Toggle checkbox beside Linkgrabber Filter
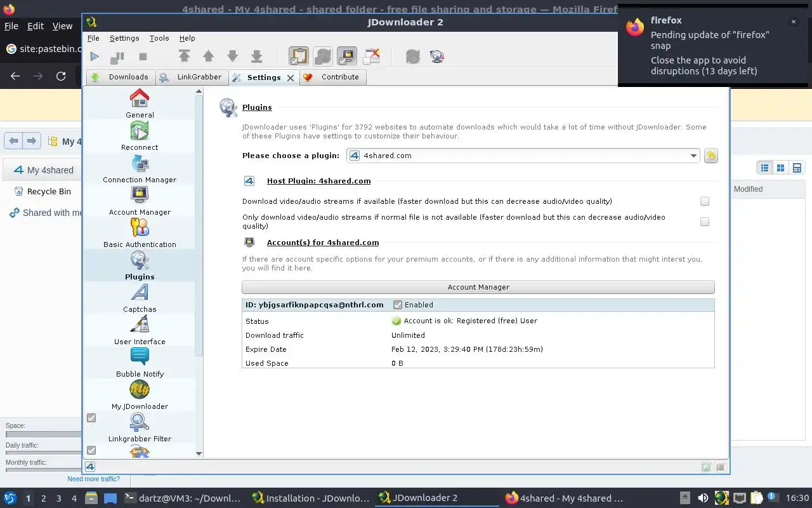This screenshot has height=508, width=812. [x=91, y=418]
